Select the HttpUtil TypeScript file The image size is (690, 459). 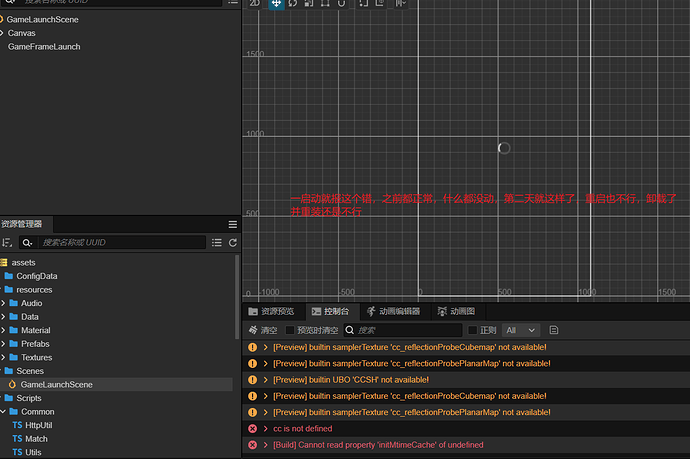39,425
